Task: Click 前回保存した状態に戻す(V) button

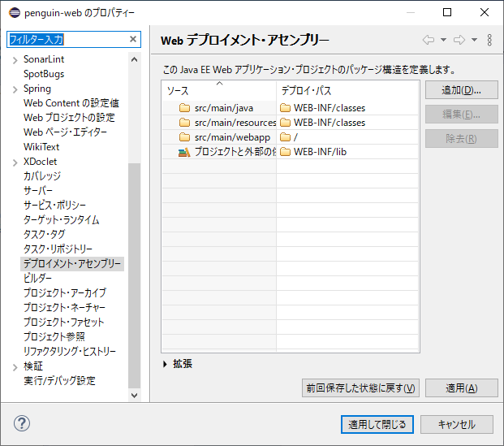Action: (360, 388)
